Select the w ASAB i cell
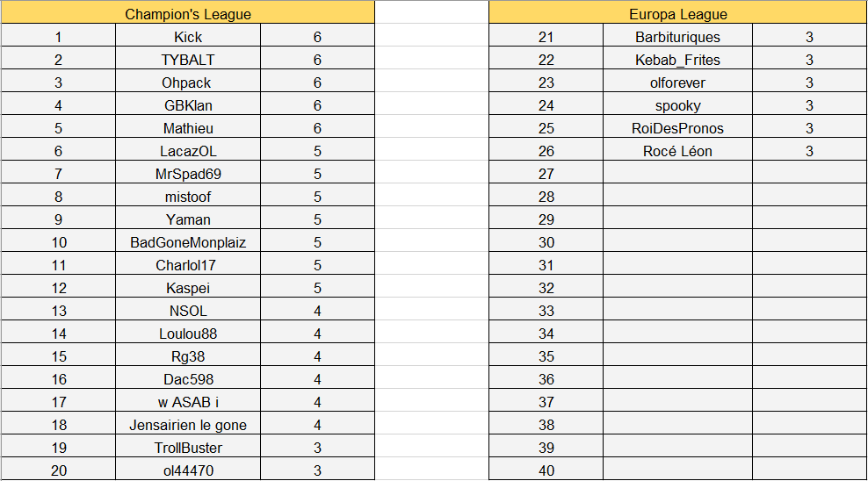This screenshot has width=868, height=481. [188, 402]
